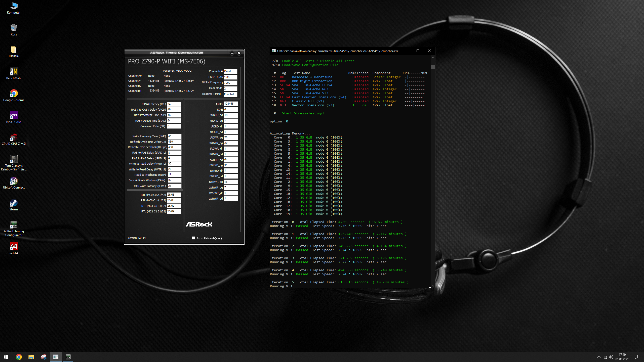Open the Windows Start menu
This screenshot has height=362, width=644.
pyautogui.click(x=6, y=357)
